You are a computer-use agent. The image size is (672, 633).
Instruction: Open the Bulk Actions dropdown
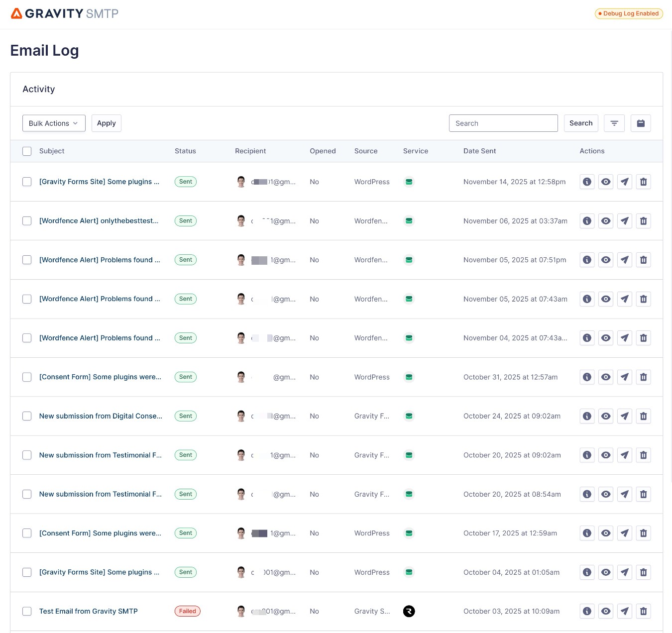53,123
